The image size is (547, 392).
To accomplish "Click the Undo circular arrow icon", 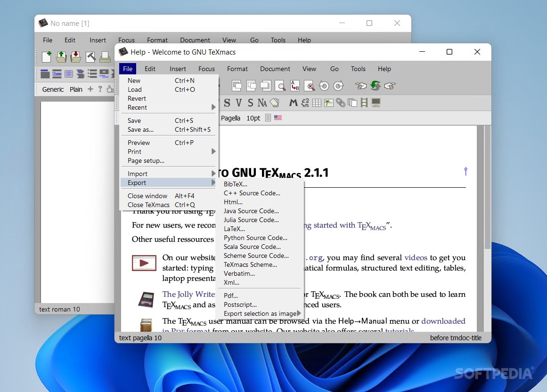I will (324, 85).
